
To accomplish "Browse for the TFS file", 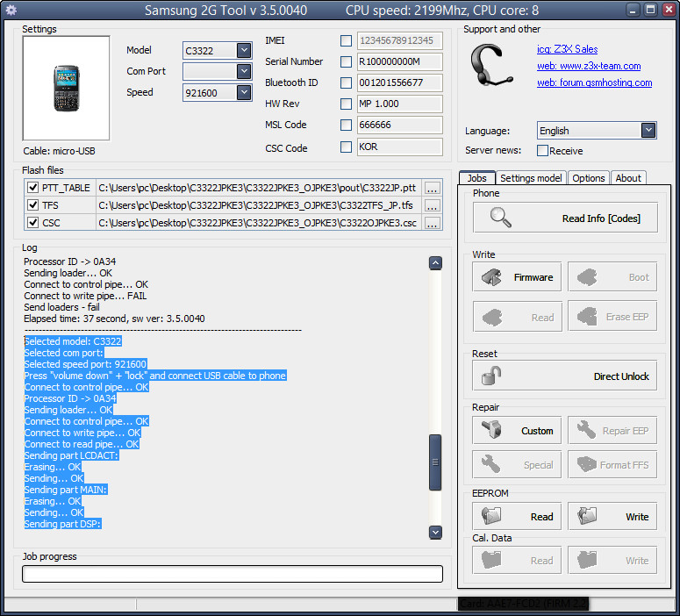I will click(x=432, y=205).
